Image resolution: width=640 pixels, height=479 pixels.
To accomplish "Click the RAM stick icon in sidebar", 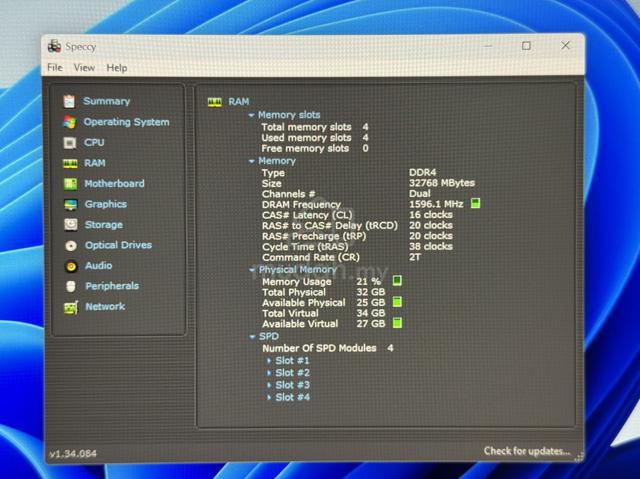I will point(70,164).
